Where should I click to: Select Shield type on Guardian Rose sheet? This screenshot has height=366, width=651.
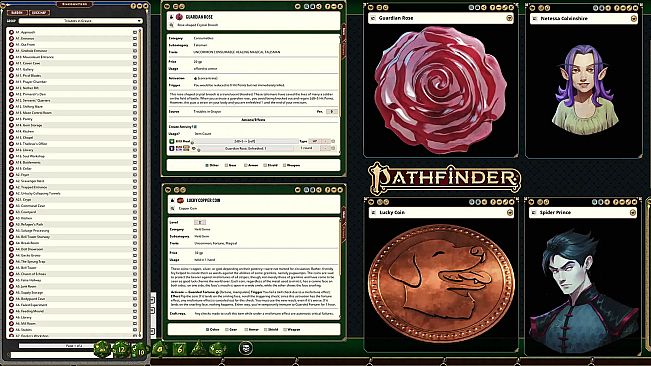click(x=265, y=165)
